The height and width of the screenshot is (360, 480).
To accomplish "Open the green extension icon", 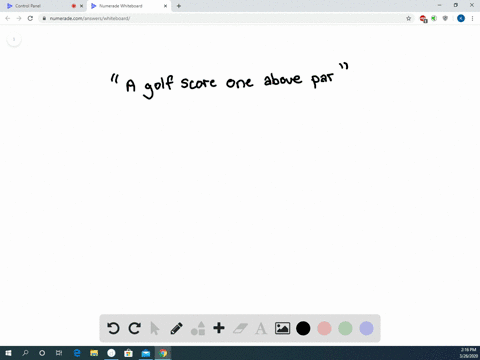I will tap(434, 18).
